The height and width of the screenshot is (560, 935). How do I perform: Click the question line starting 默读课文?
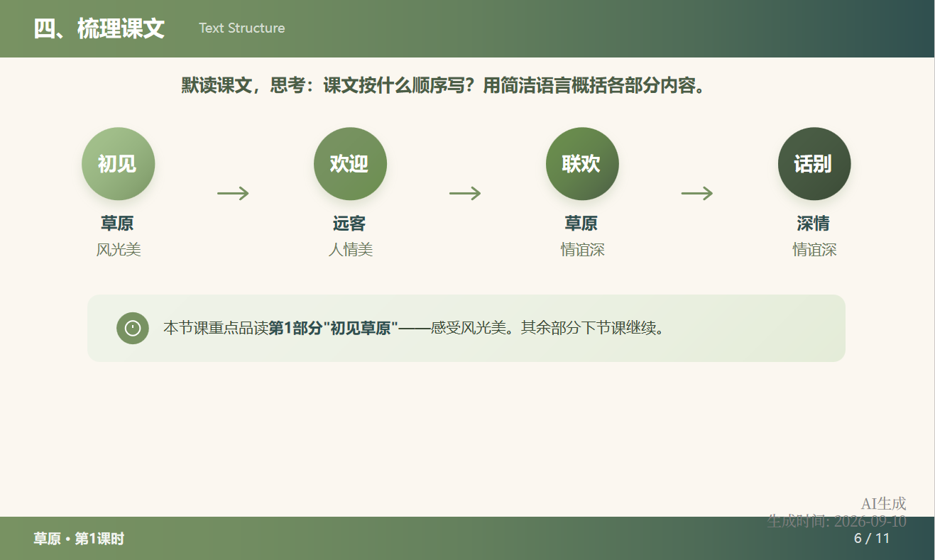click(x=444, y=86)
